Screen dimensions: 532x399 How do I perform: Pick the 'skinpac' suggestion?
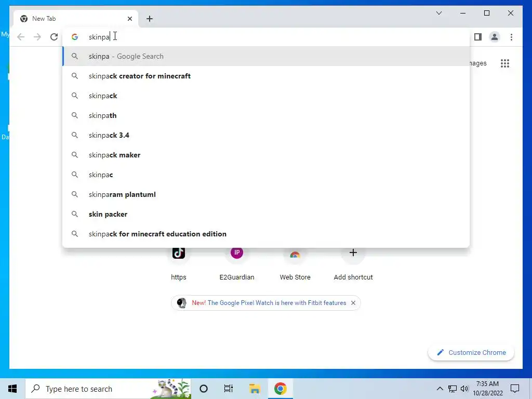(266, 175)
